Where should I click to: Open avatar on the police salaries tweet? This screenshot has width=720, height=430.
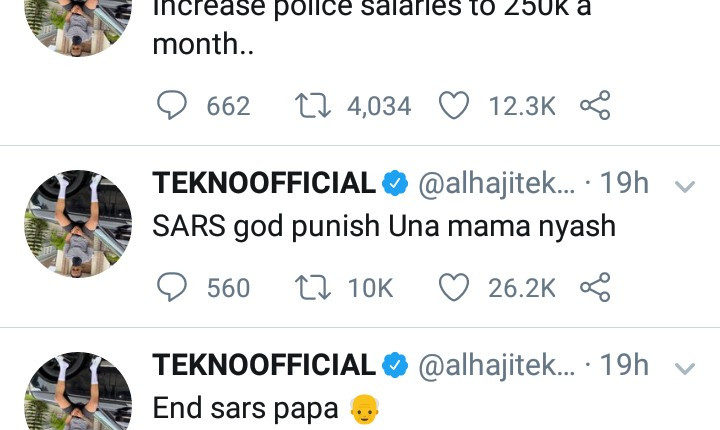78,25
